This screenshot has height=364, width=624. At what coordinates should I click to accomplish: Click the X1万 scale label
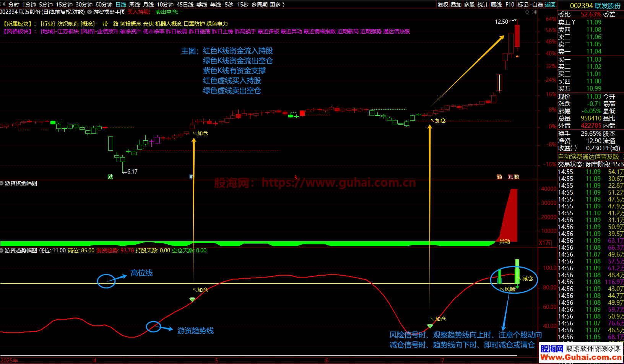coord(545,243)
